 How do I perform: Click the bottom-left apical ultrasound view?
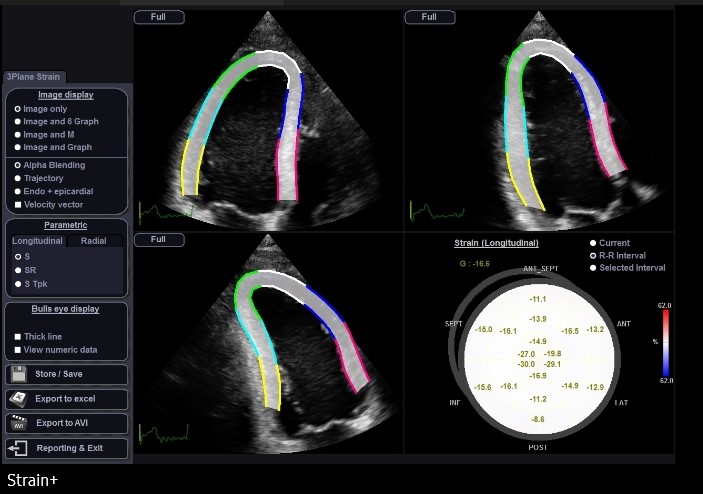click(x=268, y=343)
